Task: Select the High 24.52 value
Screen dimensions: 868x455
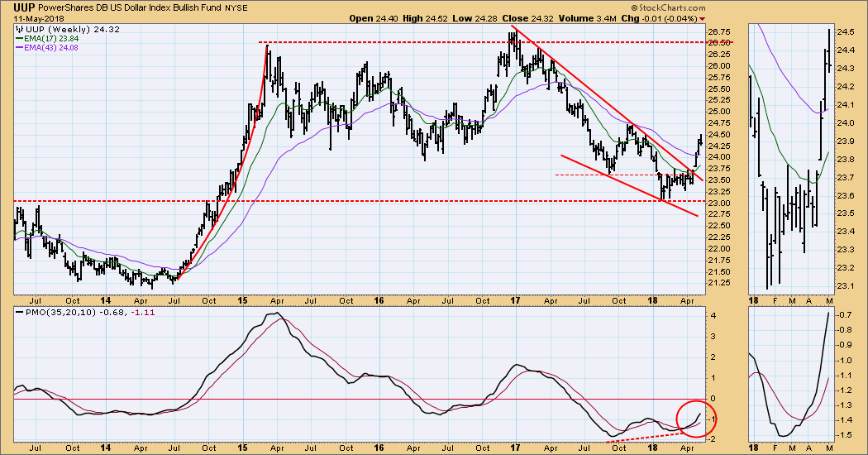Action: click(423, 18)
